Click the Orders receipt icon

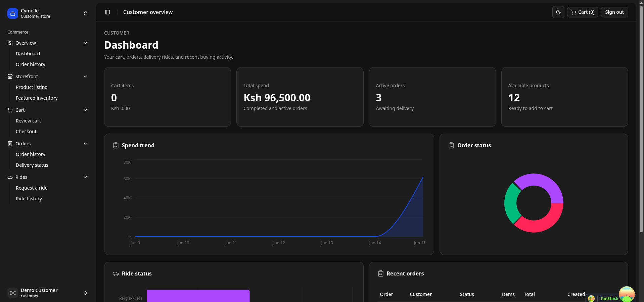pos(10,144)
